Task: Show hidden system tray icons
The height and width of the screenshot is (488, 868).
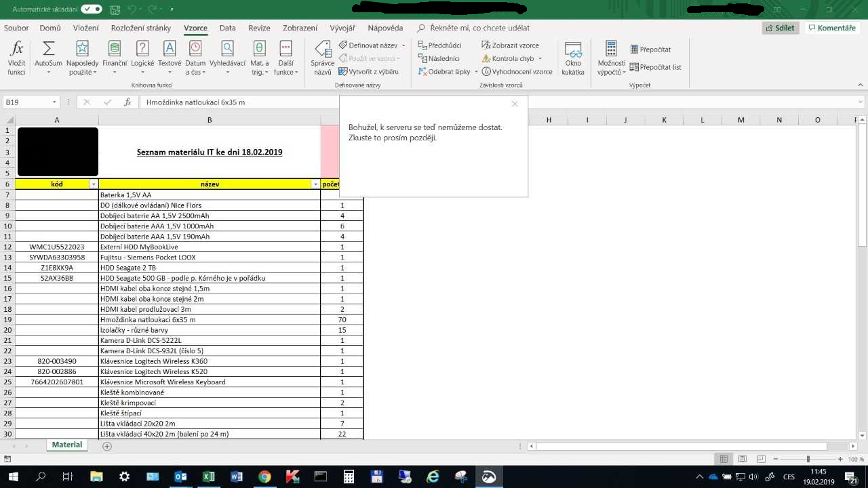Action: point(700,476)
